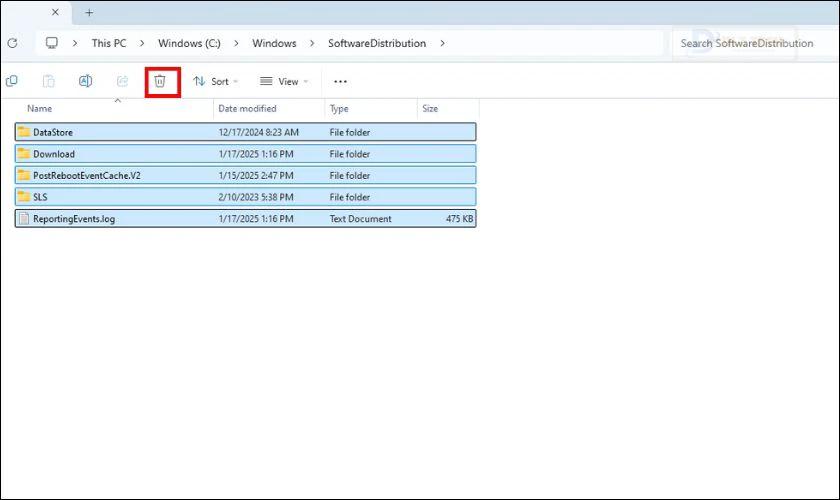This screenshot has height=500, width=840.
Task: Click date 2/10/2023 5:38 PM
Action: [256, 197]
